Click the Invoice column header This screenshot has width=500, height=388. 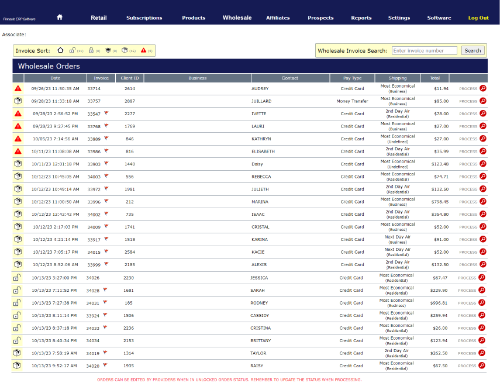point(101,78)
